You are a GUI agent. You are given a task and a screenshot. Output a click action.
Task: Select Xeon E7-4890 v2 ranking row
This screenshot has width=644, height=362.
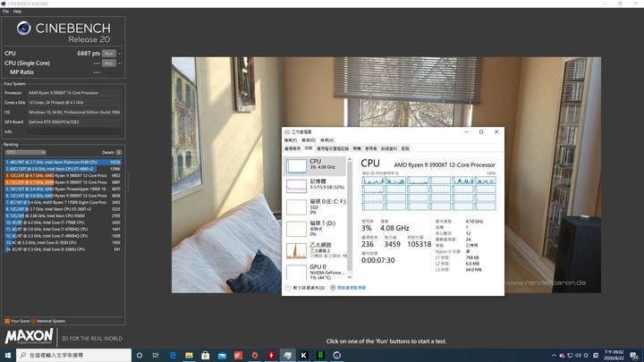pos(64,169)
